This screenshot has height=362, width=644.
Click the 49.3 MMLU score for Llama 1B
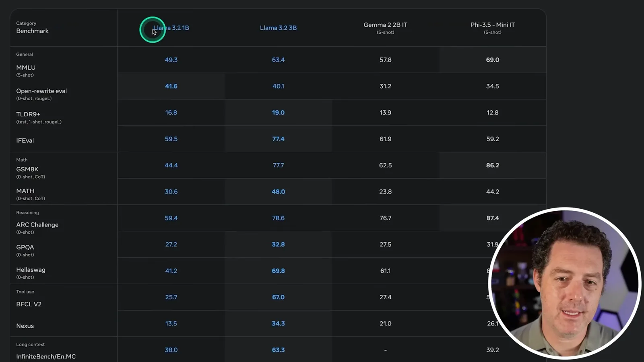click(x=171, y=60)
